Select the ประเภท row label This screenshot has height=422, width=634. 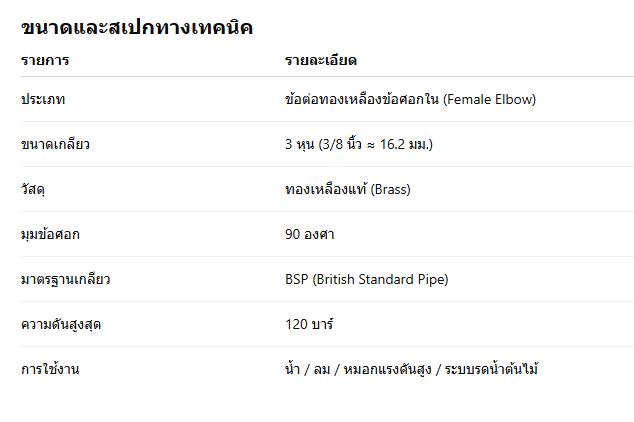click(x=44, y=100)
